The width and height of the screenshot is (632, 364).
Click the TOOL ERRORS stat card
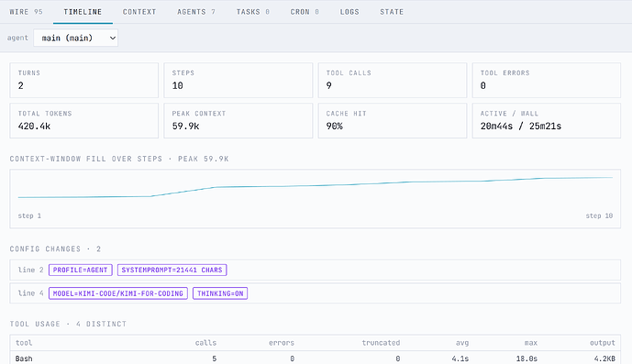point(547,80)
